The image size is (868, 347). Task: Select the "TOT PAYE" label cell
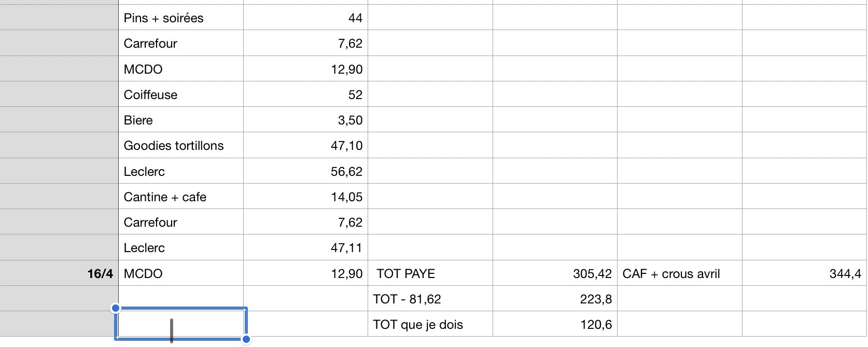point(430,274)
